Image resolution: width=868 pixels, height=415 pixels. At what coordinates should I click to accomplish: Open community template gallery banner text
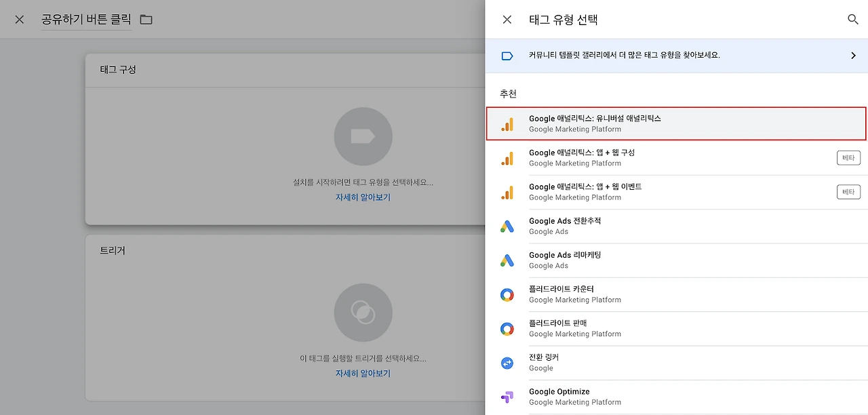(x=625, y=56)
